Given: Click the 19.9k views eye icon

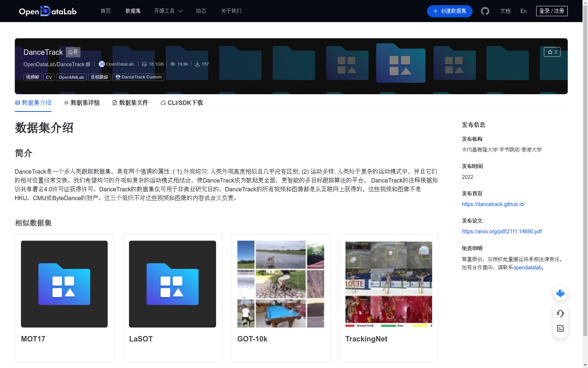Looking at the screenshot, I should (173, 64).
